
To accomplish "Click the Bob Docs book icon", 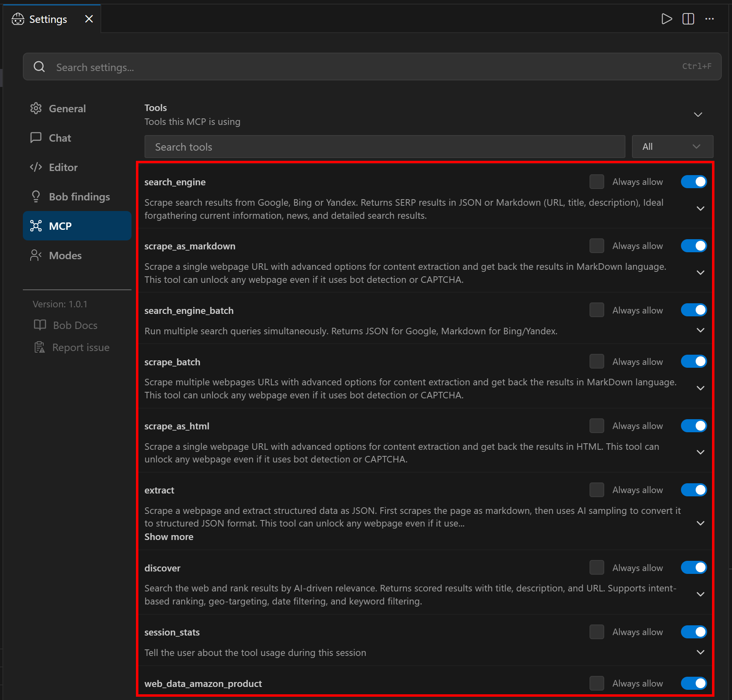I will pos(40,325).
